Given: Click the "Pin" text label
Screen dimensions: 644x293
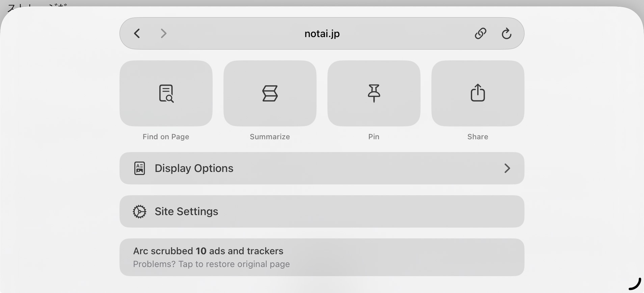Looking at the screenshot, I should pyautogui.click(x=374, y=137).
